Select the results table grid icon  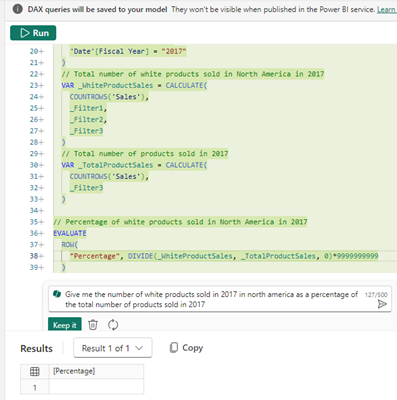35,371
